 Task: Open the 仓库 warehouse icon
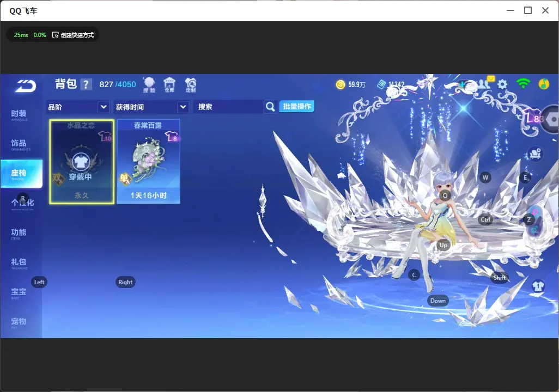169,85
